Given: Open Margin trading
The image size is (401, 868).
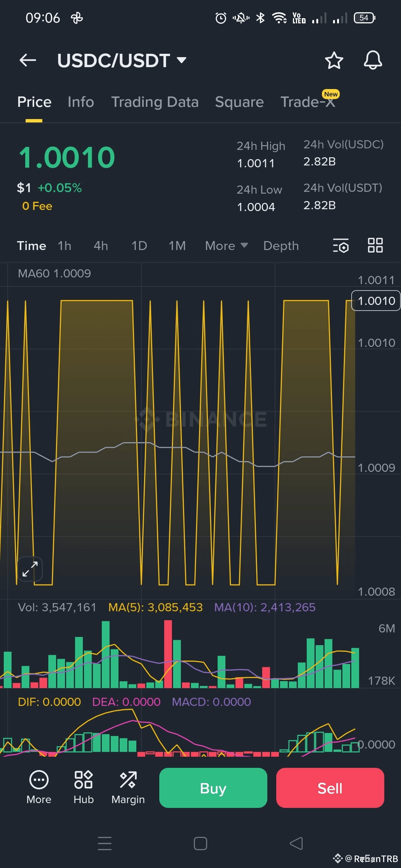Looking at the screenshot, I should click(x=128, y=788).
